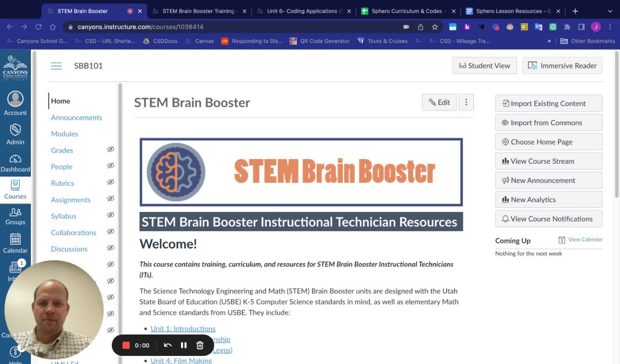This screenshot has height=364, width=620.
Task: Open the three-dot options menu beside Edit
Action: pyautogui.click(x=466, y=102)
